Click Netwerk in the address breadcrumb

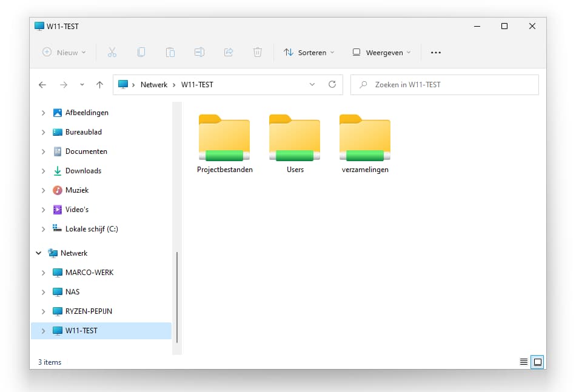pos(154,85)
